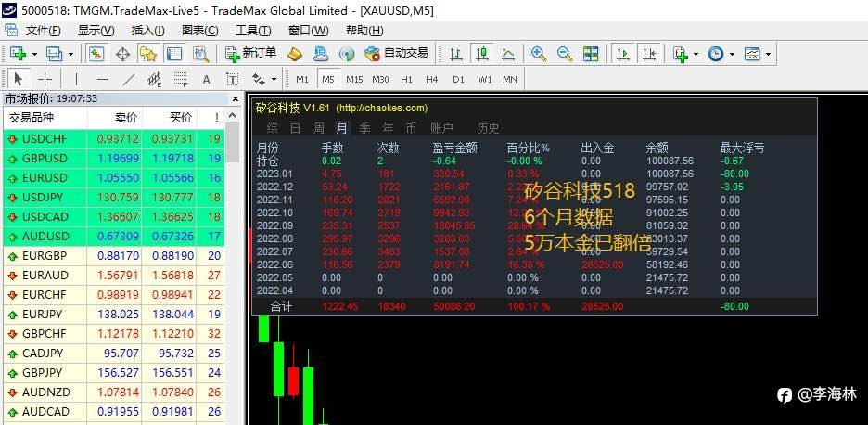Expand the profiles dropdown arrow
Viewport: 868px width, 425px height.
click(x=70, y=55)
